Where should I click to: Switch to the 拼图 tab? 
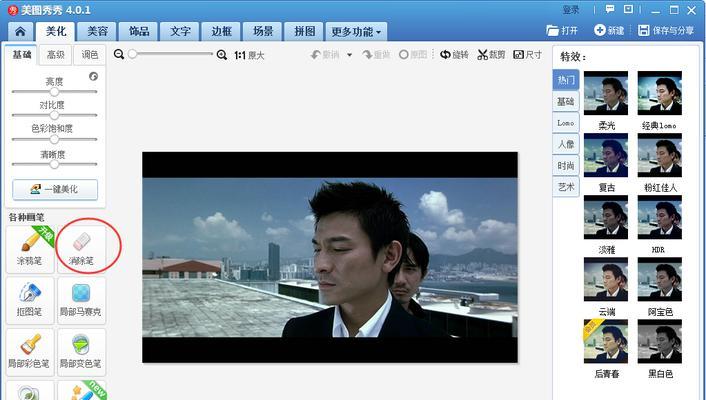coord(304,32)
